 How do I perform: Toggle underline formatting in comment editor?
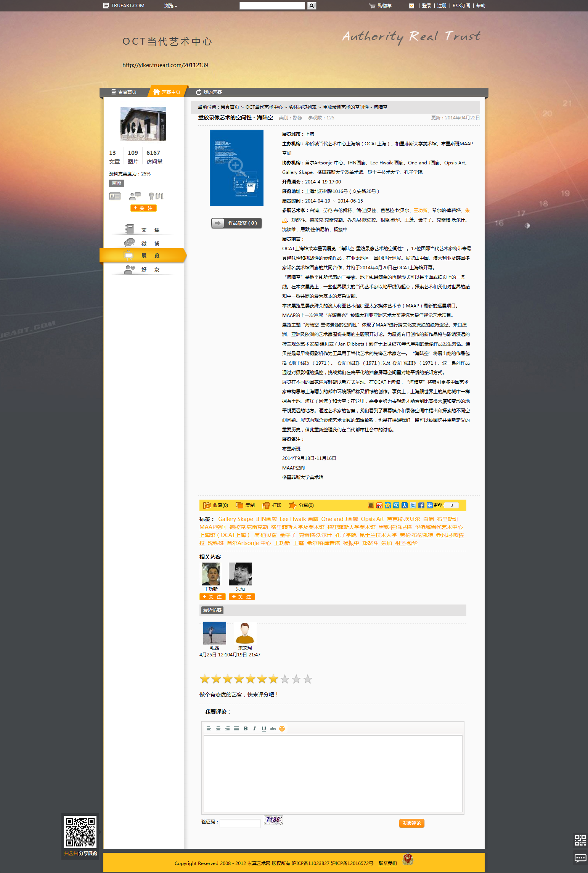(263, 728)
